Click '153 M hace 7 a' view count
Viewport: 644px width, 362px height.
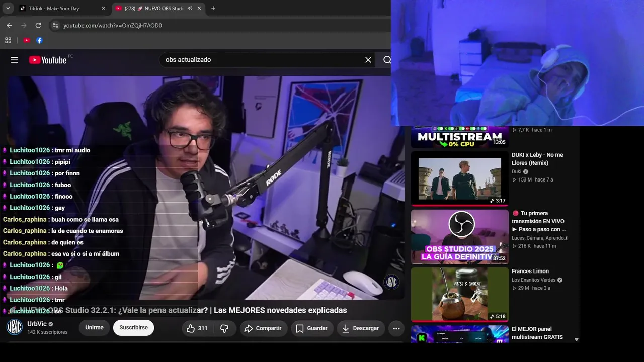[x=532, y=180]
